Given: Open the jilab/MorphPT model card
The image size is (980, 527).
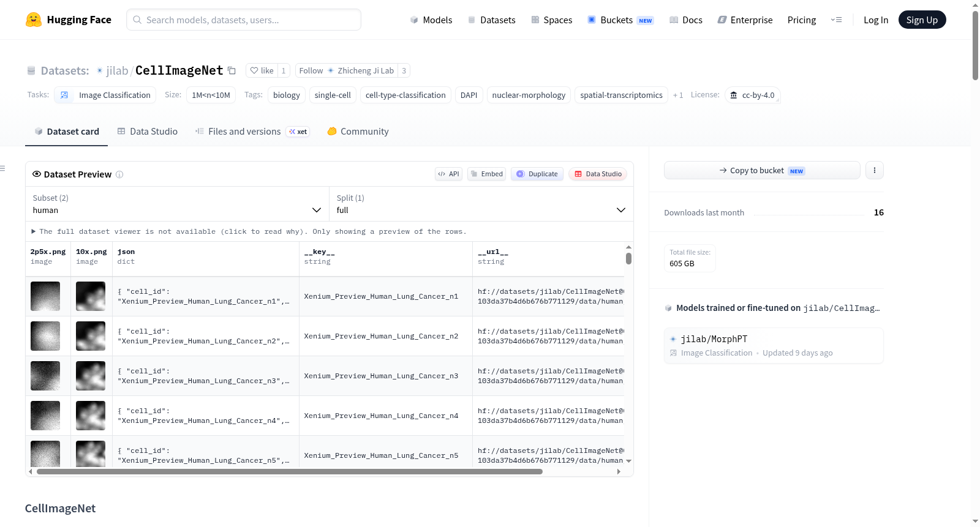Looking at the screenshot, I should point(774,346).
